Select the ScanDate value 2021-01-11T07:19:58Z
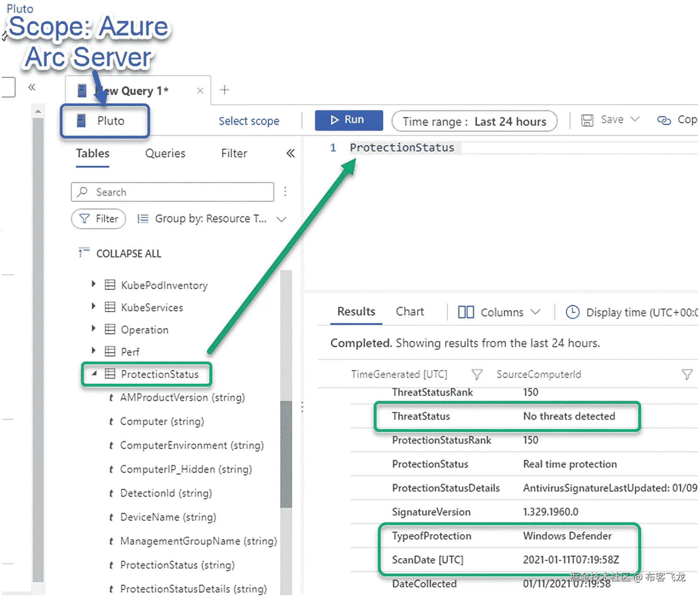Image resolution: width=700 pixels, height=597 pixels. 571,560
